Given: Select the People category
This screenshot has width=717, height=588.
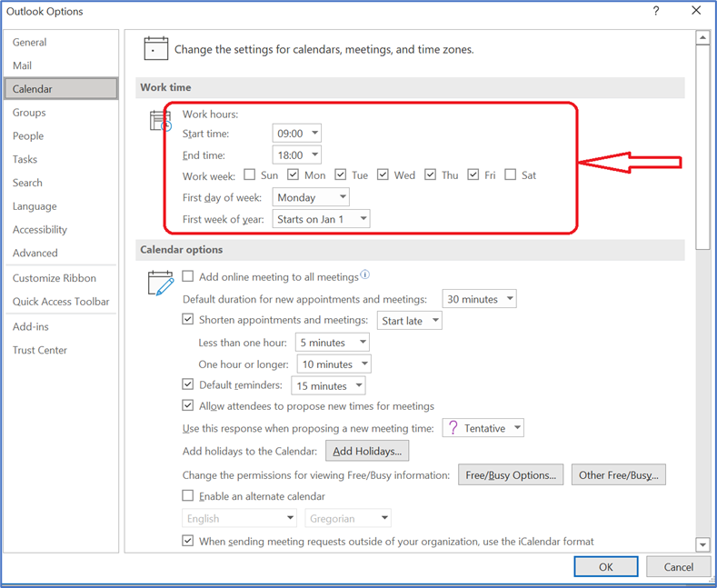Looking at the screenshot, I should coord(61,135).
